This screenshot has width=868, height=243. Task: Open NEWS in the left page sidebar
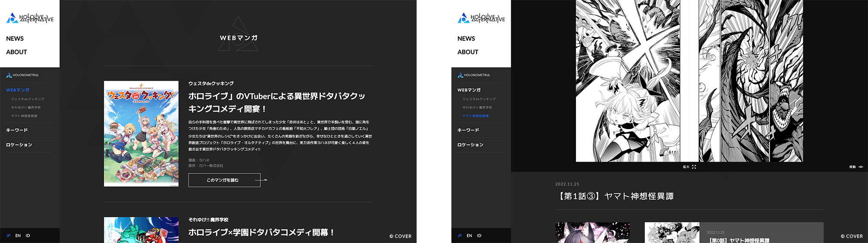(15, 39)
